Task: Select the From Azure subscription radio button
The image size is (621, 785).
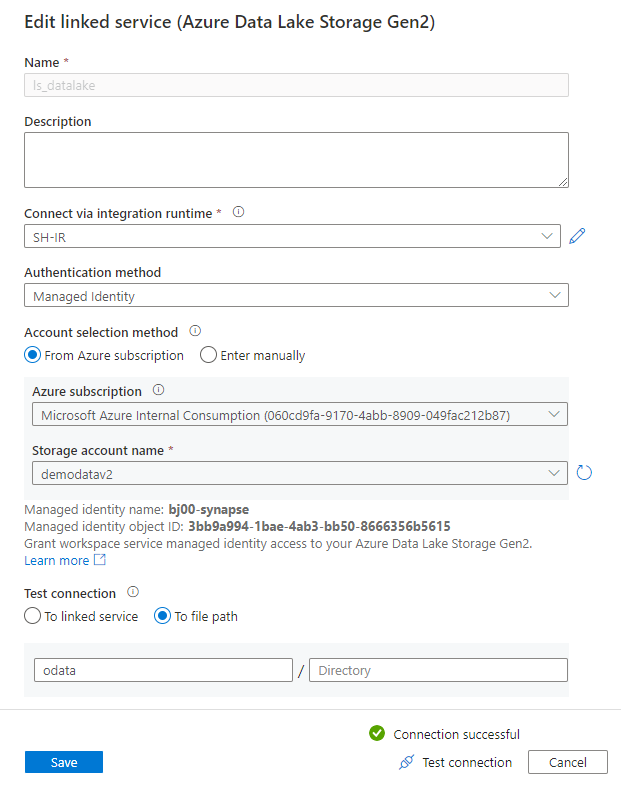Action: 33,355
